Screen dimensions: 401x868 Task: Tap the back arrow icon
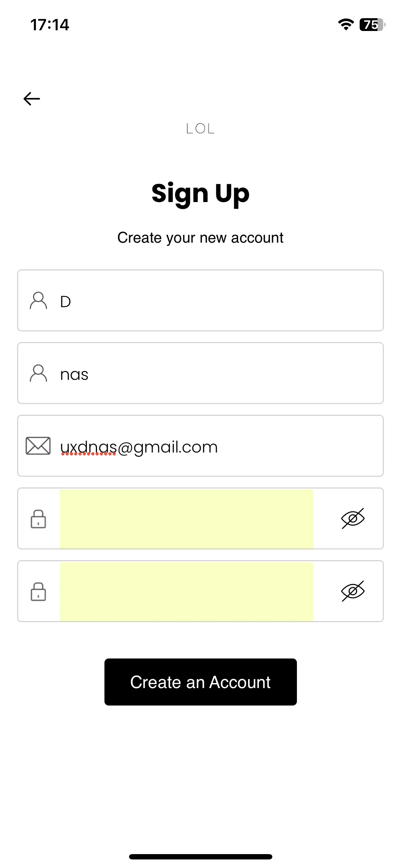point(32,99)
